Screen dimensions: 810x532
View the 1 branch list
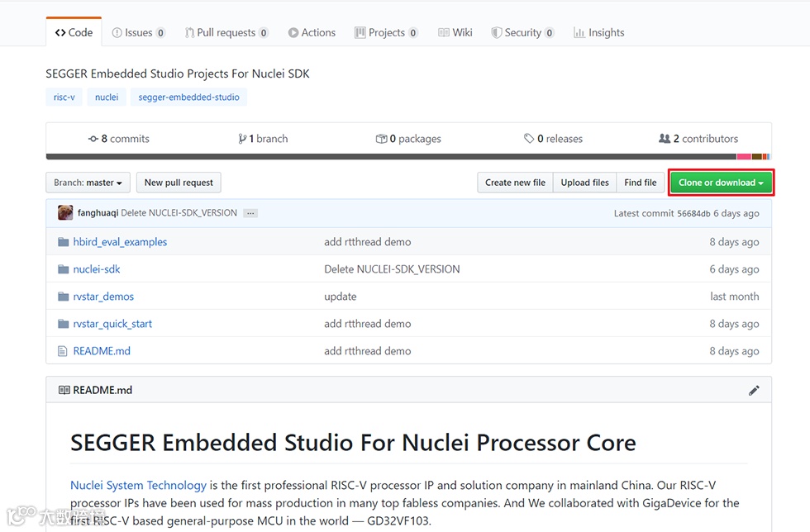[x=263, y=139]
